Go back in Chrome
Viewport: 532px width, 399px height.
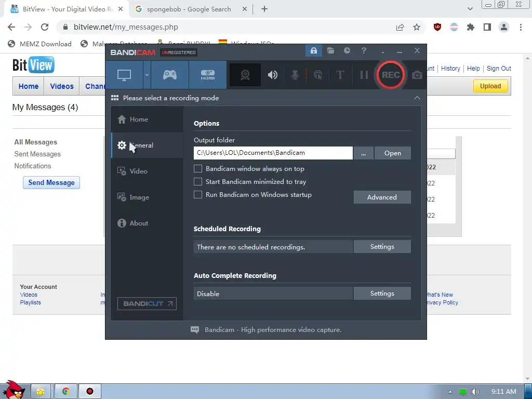point(11,27)
